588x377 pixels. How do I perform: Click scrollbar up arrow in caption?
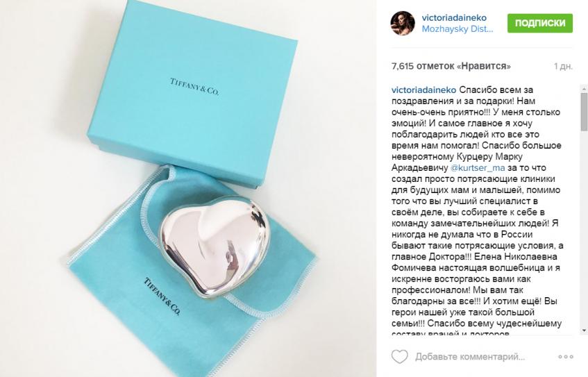[585, 89]
